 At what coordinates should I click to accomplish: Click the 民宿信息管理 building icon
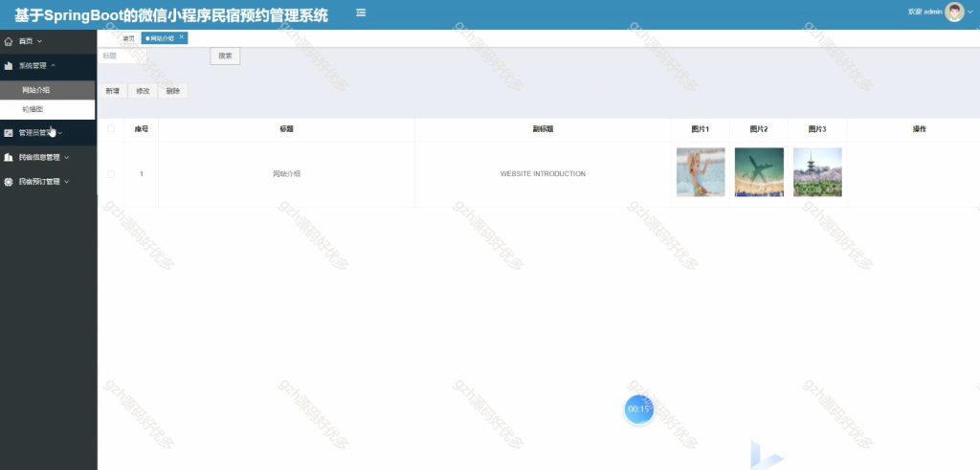tap(8, 157)
